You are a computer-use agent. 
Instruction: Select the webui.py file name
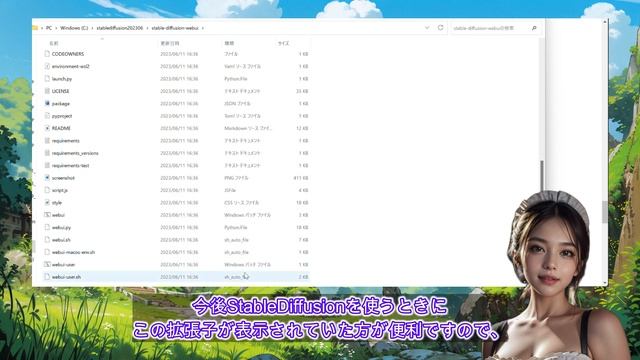61,227
